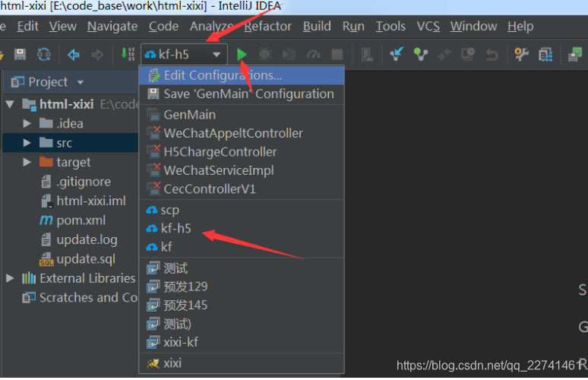Select the update.log file

(80, 239)
